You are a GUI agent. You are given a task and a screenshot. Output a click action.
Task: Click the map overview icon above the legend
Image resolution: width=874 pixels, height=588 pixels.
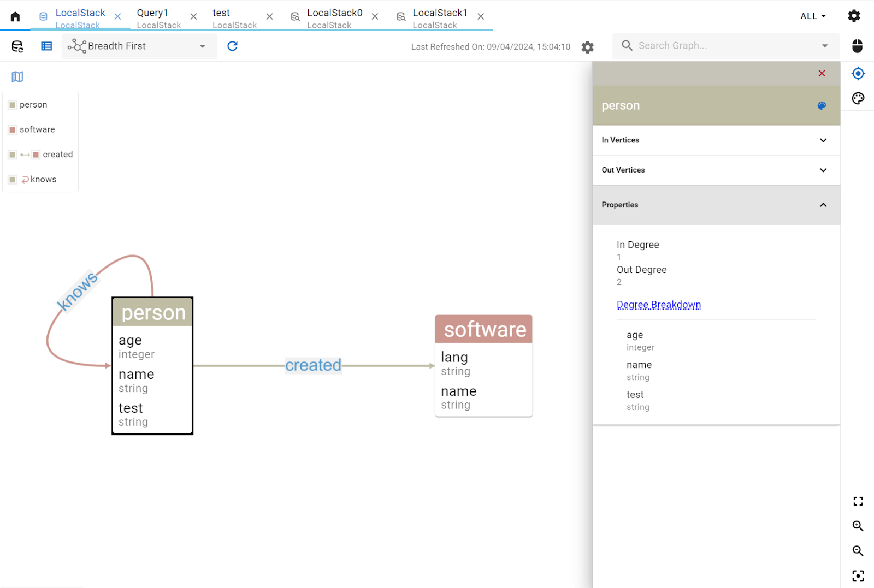coord(17,76)
